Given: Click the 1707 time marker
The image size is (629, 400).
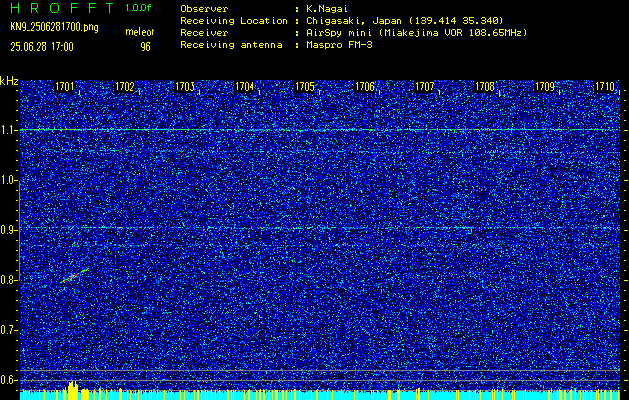Looking at the screenshot, I should click(425, 87).
